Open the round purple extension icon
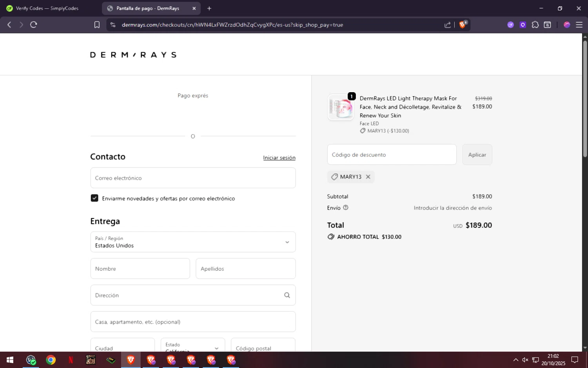588x368 pixels. tap(510, 25)
